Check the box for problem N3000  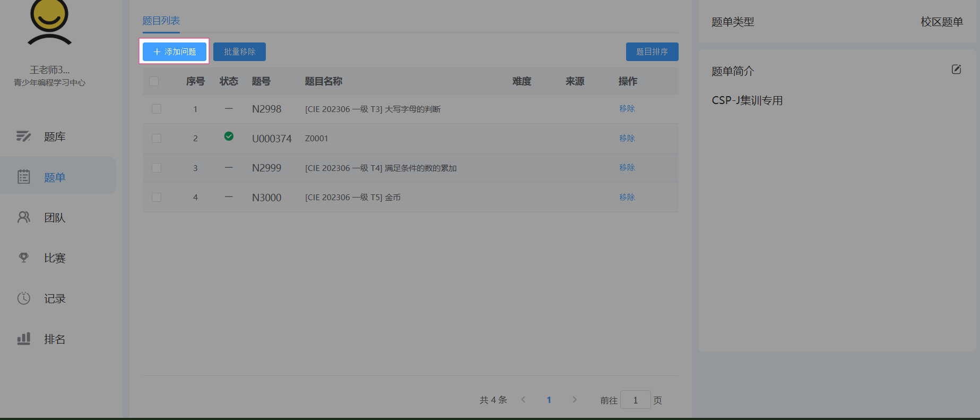click(x=157, y=197)
